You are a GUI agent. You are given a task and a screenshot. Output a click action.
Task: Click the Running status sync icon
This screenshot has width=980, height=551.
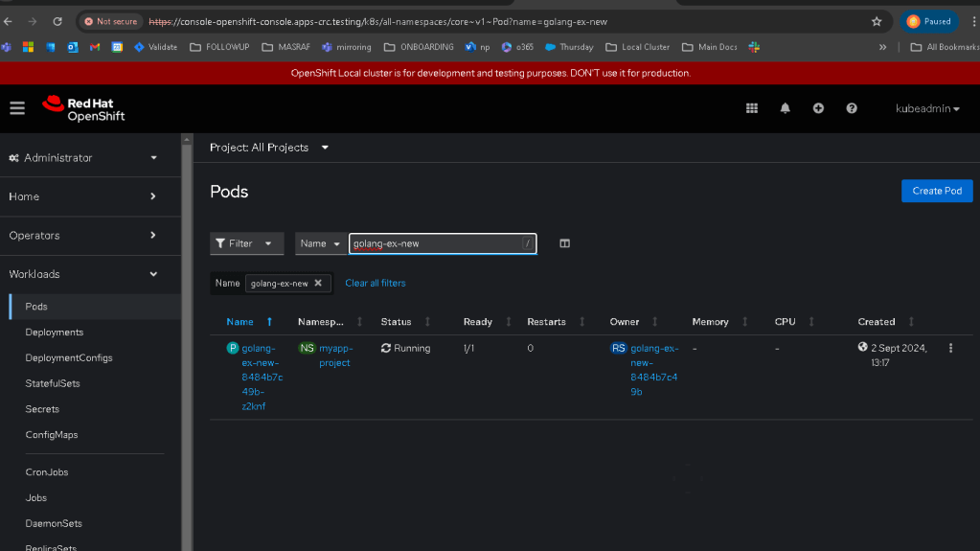(x=386, y=348)
